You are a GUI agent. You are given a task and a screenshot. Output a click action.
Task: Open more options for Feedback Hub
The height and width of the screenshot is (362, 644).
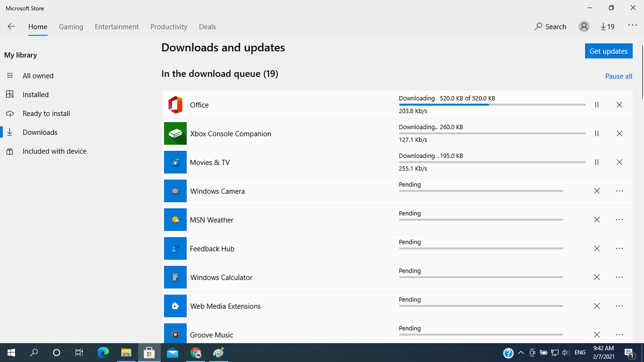(619, 248)
